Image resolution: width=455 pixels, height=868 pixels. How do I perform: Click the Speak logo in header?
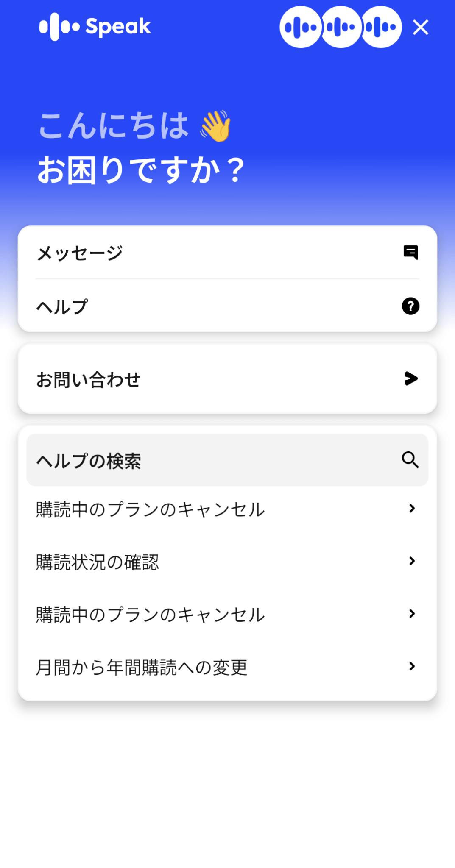click(x=95, y=27)
